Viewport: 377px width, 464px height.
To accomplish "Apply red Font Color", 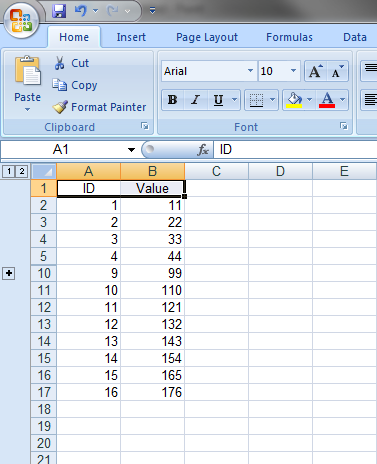I will coord(327,100).
